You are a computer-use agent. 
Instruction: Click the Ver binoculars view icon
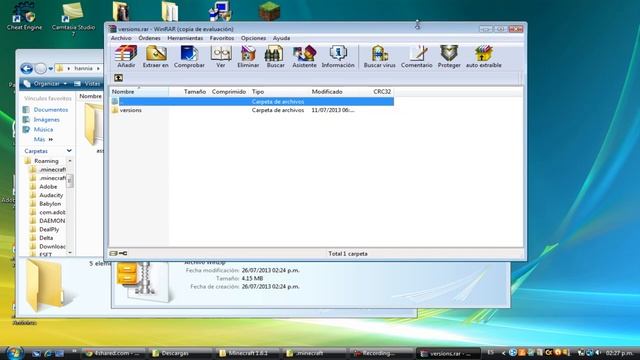click(221, 57)
